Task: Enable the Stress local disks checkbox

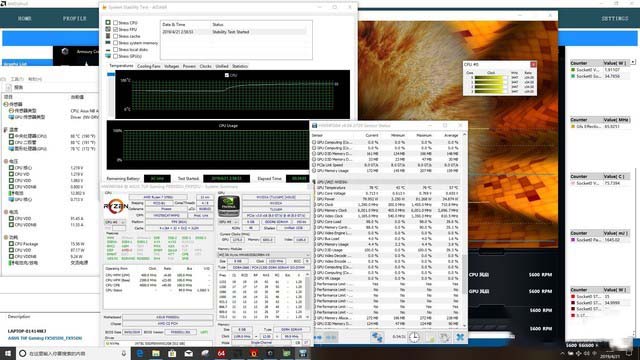Action: [116, 49]
